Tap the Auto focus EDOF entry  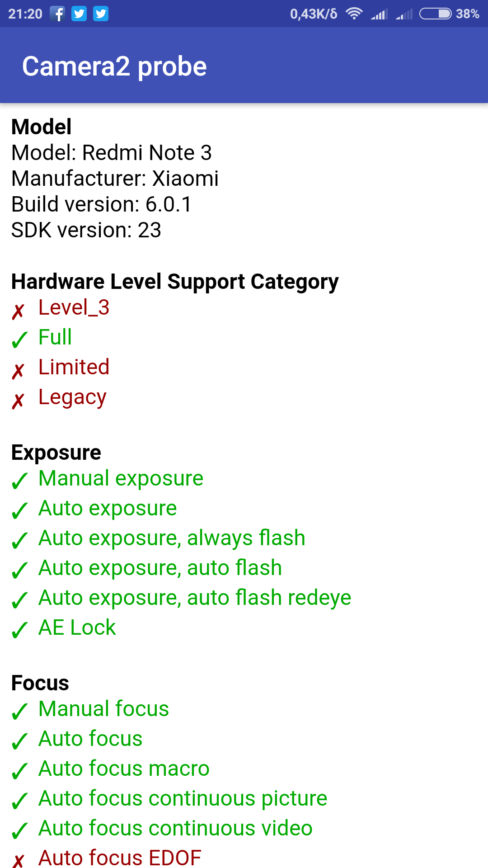pos(120,857)
